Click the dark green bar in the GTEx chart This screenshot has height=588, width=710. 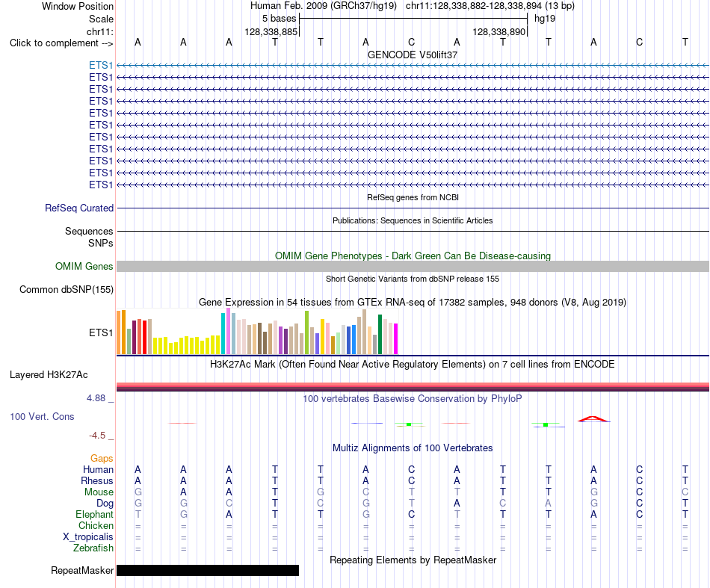point(380,334)
